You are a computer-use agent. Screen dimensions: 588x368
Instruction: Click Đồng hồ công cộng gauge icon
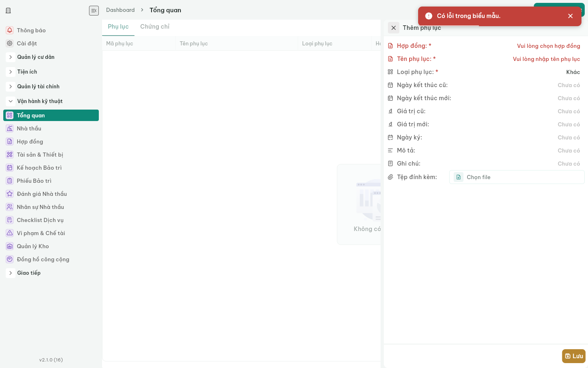click(10, 259)
